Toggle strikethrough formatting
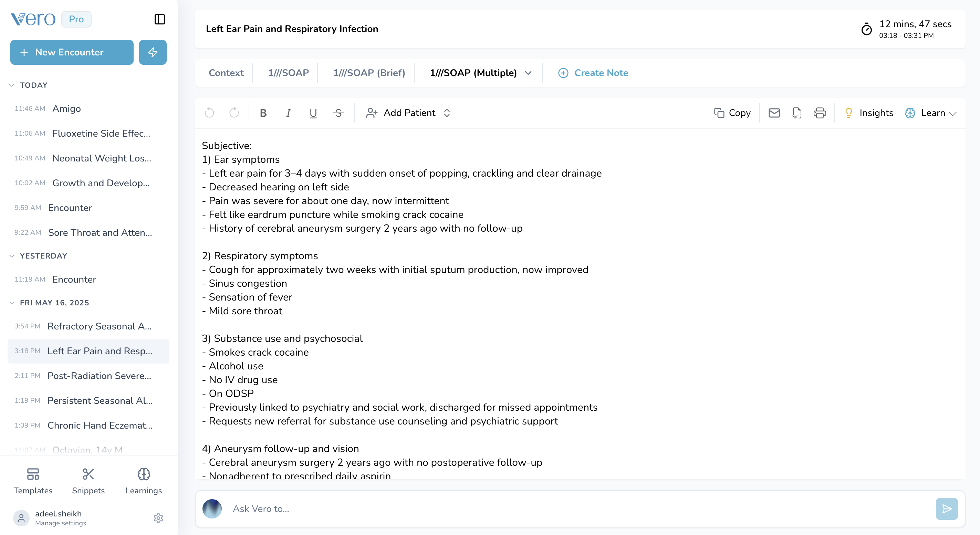The image size is (980, 535). 338,113
